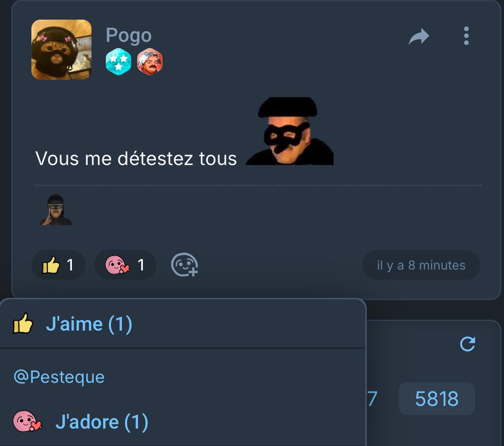This screenshot has width=504, height=446.
Task: Click the "il y a 8 minutes" timestamp
Action: tap(421, 265)
